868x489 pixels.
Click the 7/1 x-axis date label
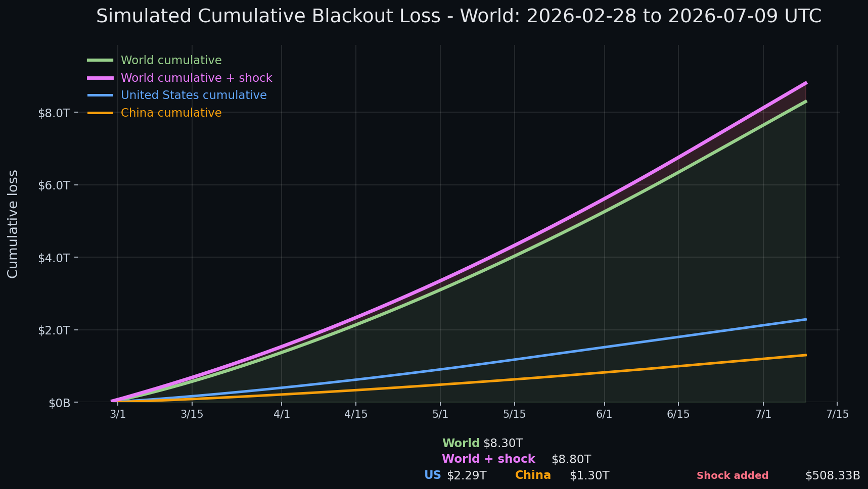pyautogui.click(x=763, y=414)
